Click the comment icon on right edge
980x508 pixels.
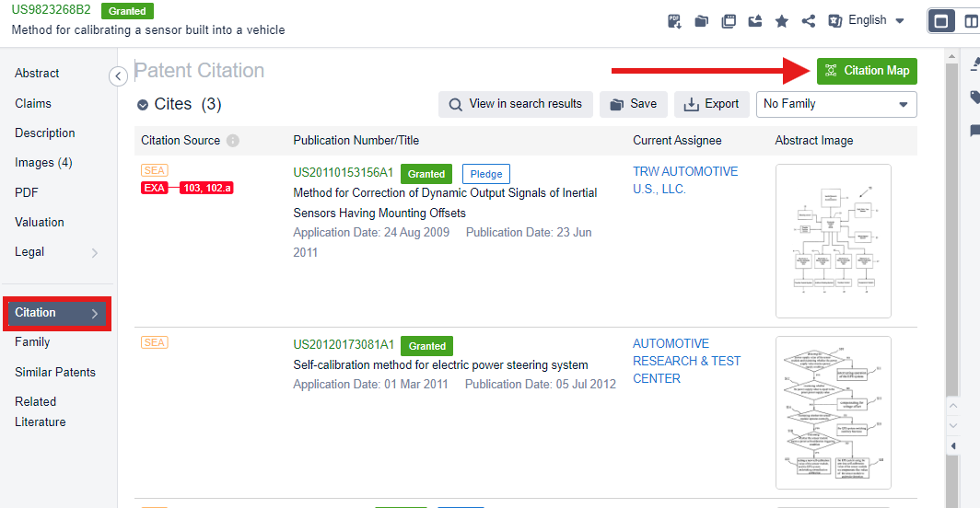coord(974,132)
